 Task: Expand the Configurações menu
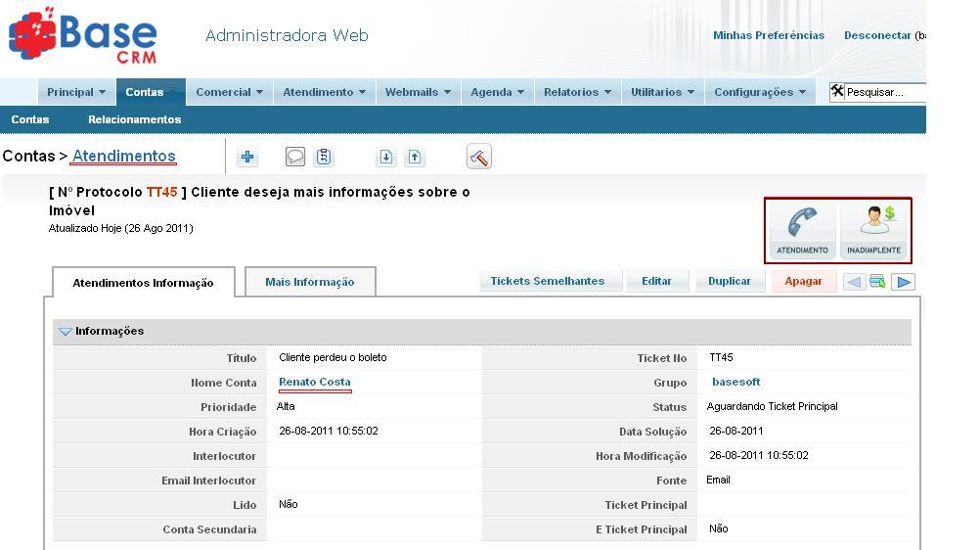(760, 92)
